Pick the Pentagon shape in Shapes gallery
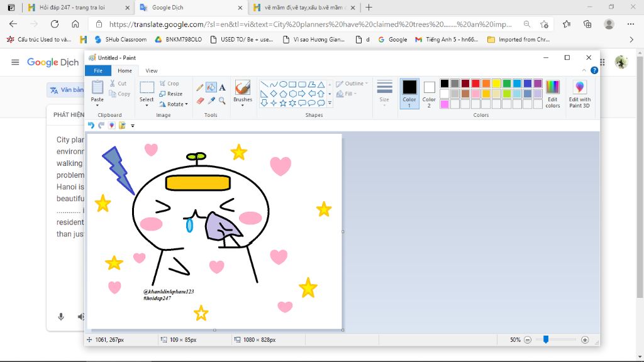Screen dimensions: 644x362 coord(283,94)
